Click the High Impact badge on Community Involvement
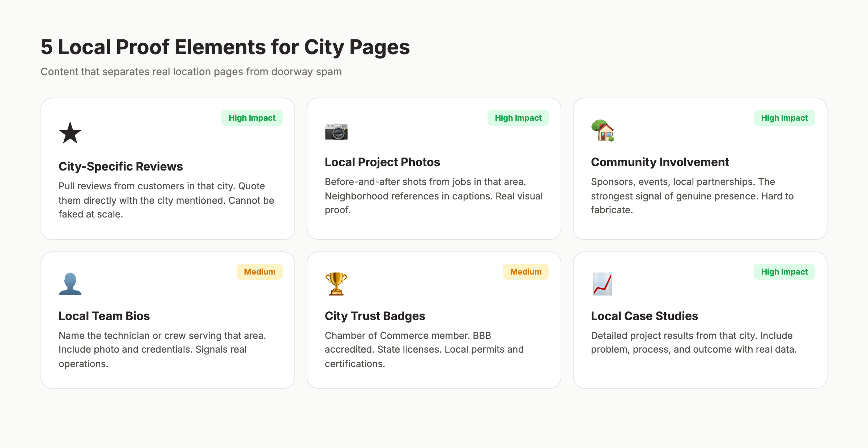 784,117
